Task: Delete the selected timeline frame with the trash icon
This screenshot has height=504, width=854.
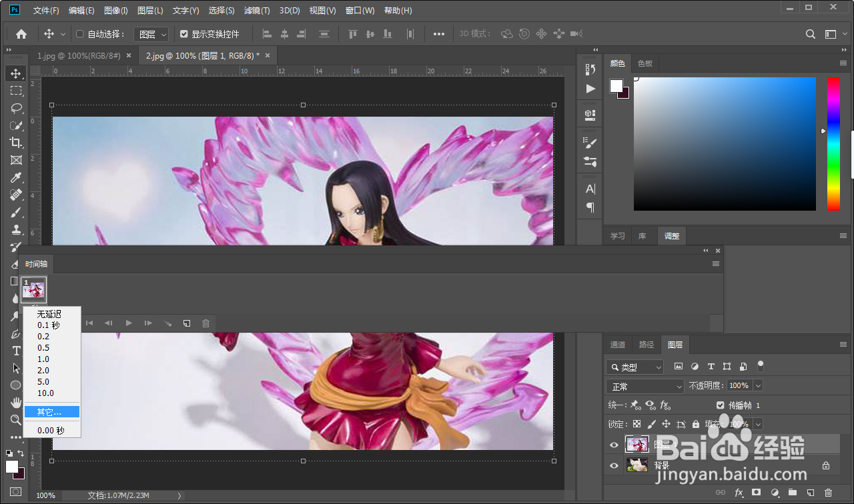Action: (x=205, y=323)
